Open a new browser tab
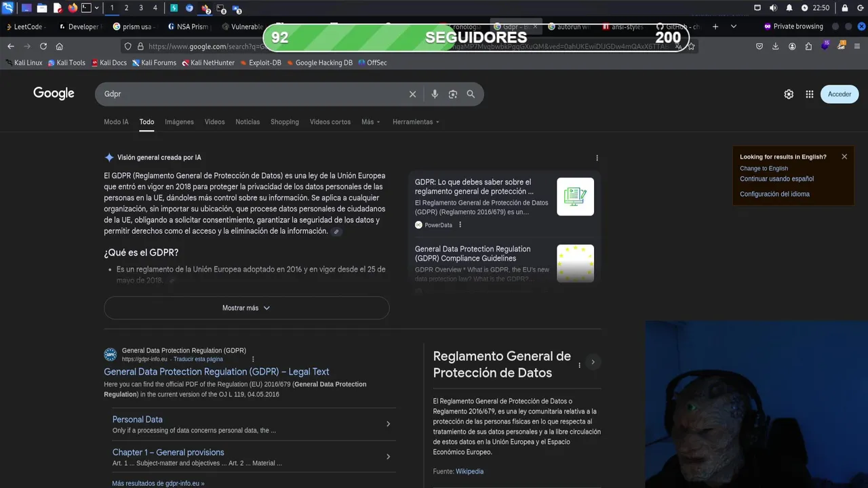The width and height of the screenshot is (868, 488). pyautogui.click(x=715, y=26)
